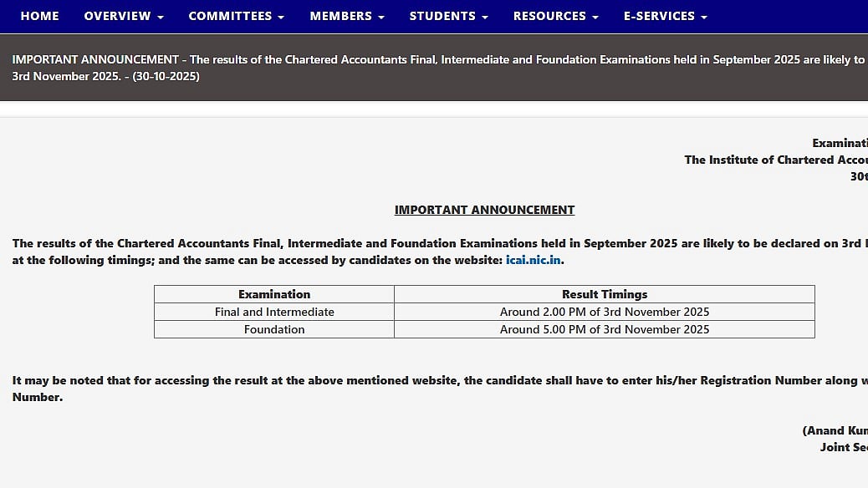868x488 pixels.
Task: Click the caret next to MEMBERS
Action: coord(381,17)
